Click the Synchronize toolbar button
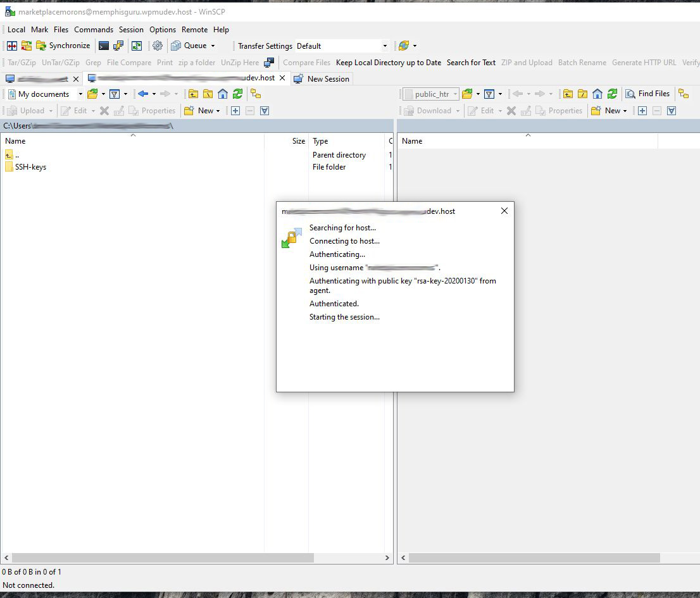 pyautogui.click(x=63, y=46)
